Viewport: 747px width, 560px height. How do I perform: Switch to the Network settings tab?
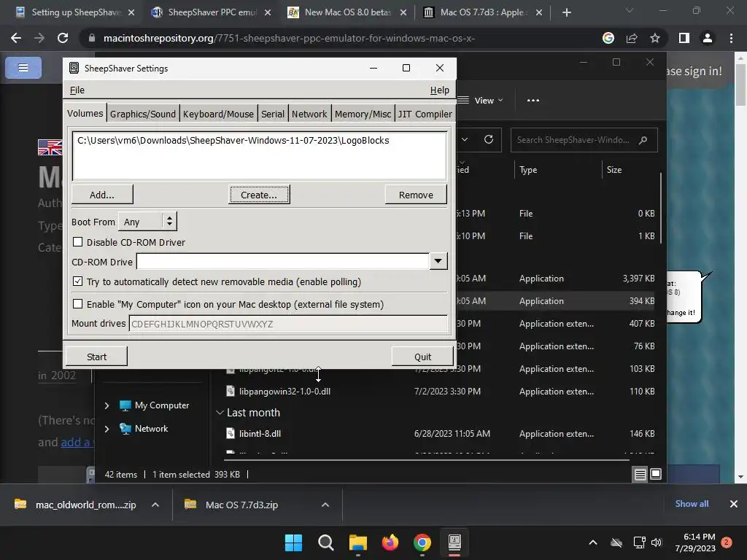pos(309,114)
